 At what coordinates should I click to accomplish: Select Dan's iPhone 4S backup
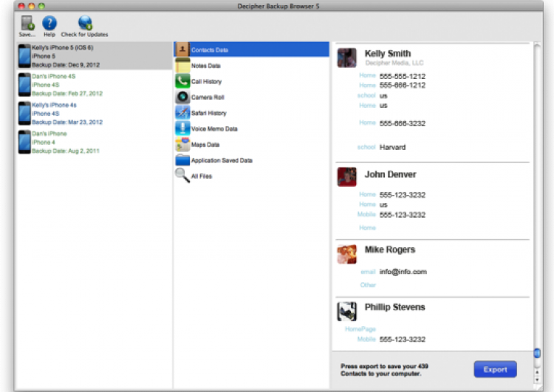(x=95, y=85)
